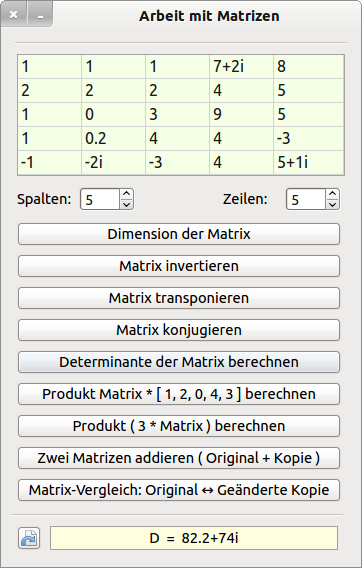Select the matrix cell containing 5+1i
362x568 pixels.
tap(308, 162)
